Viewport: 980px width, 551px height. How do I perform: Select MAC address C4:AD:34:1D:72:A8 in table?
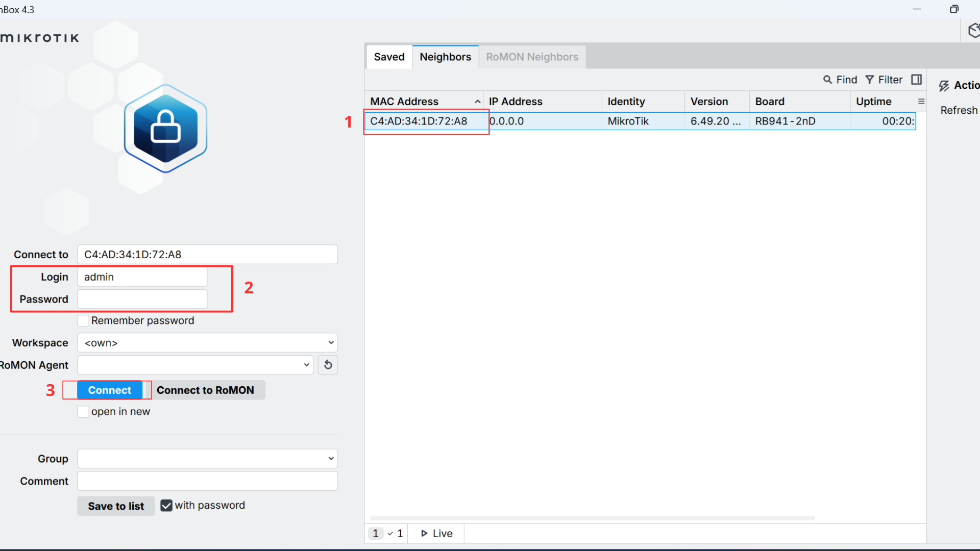click(419, 121)
